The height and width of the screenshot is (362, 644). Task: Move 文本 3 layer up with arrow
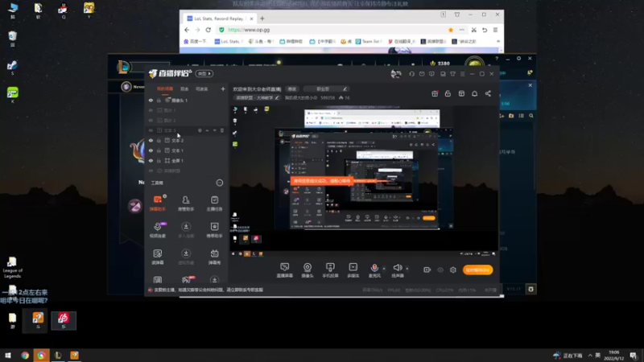[208, 130]
